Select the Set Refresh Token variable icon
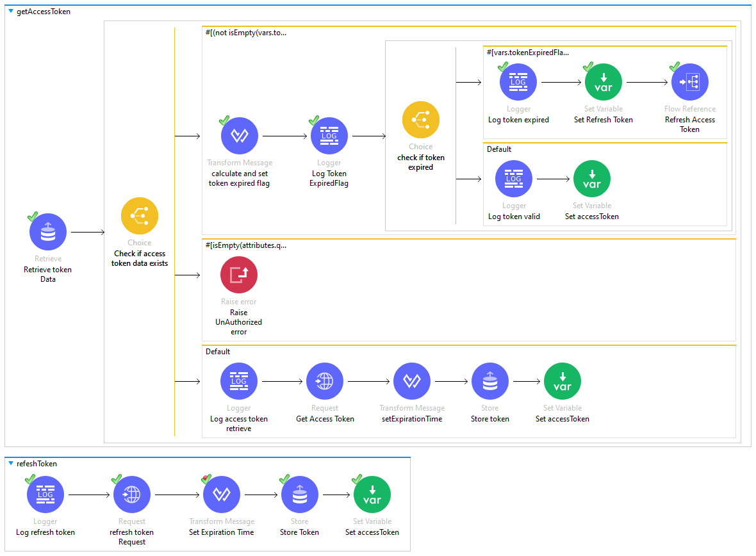Viewport: 756px width, 556px height. point(603,83)
